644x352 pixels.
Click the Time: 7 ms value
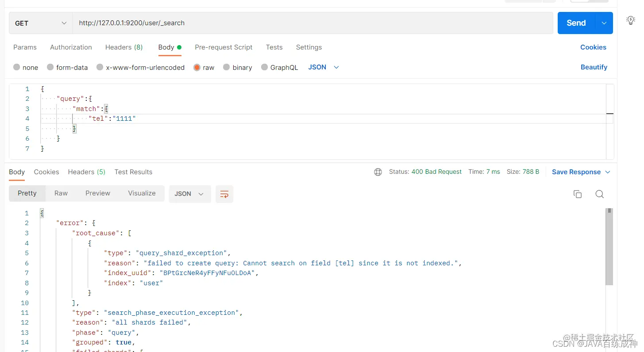(x=484, y=172)
